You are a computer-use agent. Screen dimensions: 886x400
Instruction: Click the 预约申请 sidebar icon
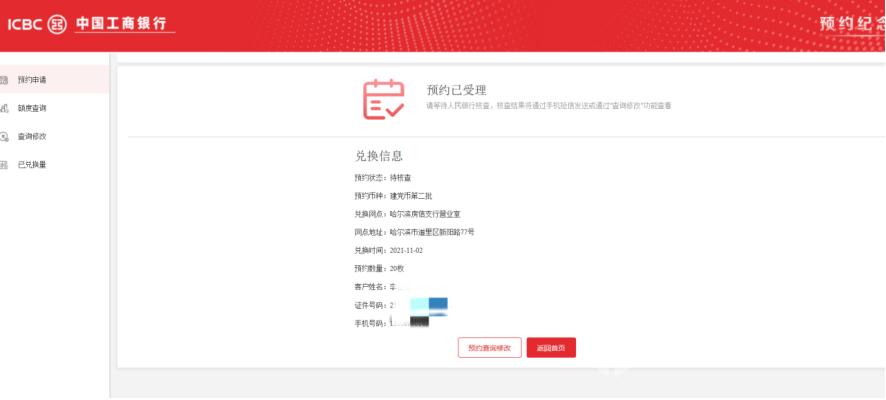[4, 80]
